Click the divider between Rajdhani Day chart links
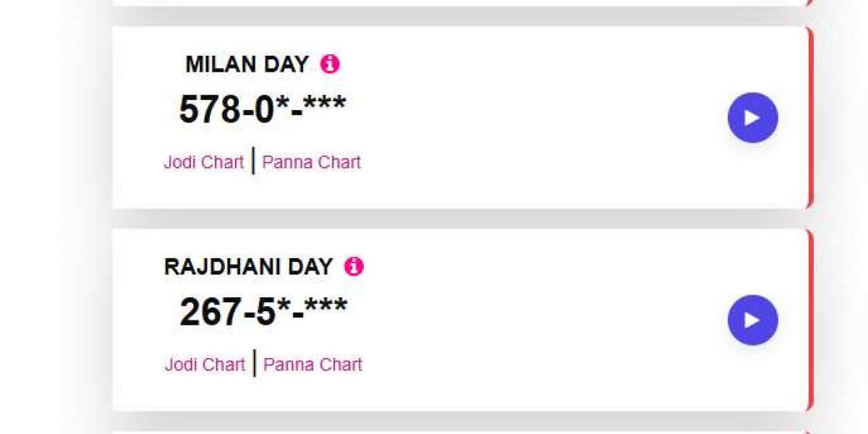 coord(254,363)
